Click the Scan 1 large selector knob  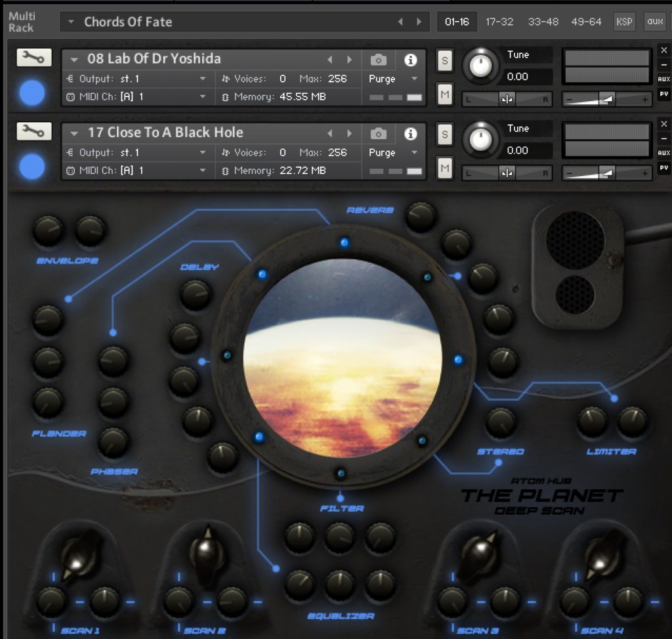(81, 556)
